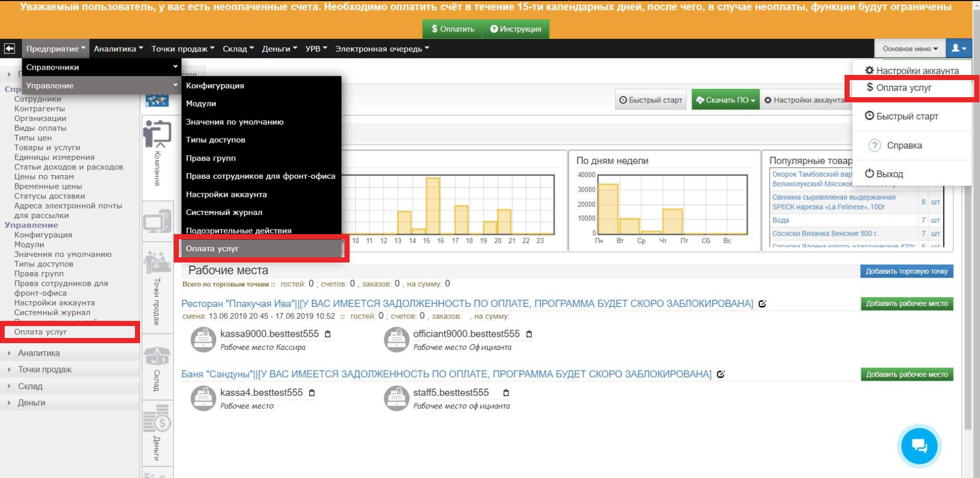Click edit icon beside Баня Сандуны

pyautogui.click(x=720, y=374)
